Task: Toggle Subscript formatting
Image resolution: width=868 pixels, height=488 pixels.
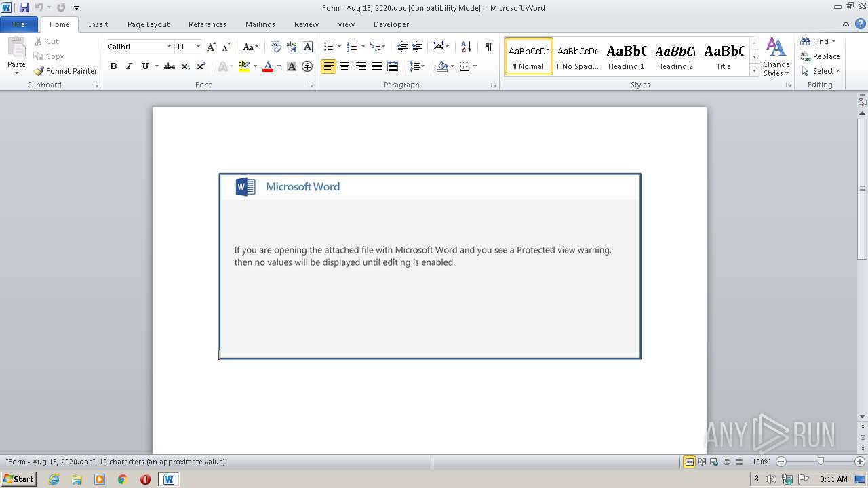Action: pos(185,66)
